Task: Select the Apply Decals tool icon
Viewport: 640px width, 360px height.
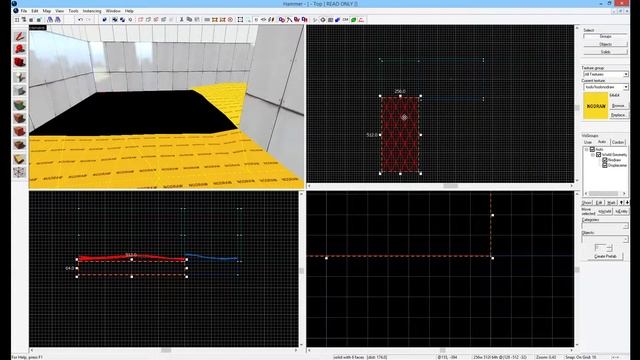Action: click(x=19, y=131)
